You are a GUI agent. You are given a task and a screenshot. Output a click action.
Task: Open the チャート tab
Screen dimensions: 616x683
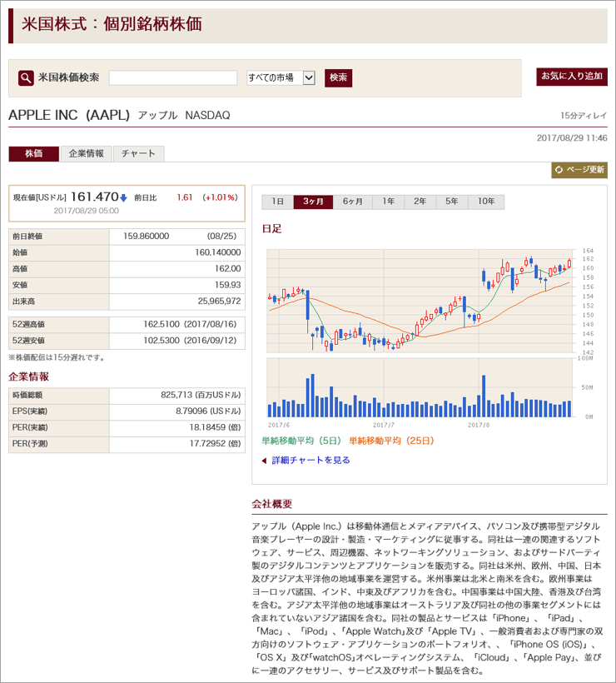tap(138, 153)
